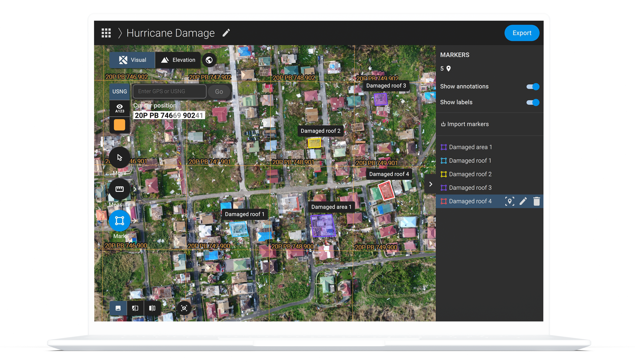This screenshot has height=364, width=635.
Task: Click the fit-to-extent icon at bottom
Action: coord(184,308)
